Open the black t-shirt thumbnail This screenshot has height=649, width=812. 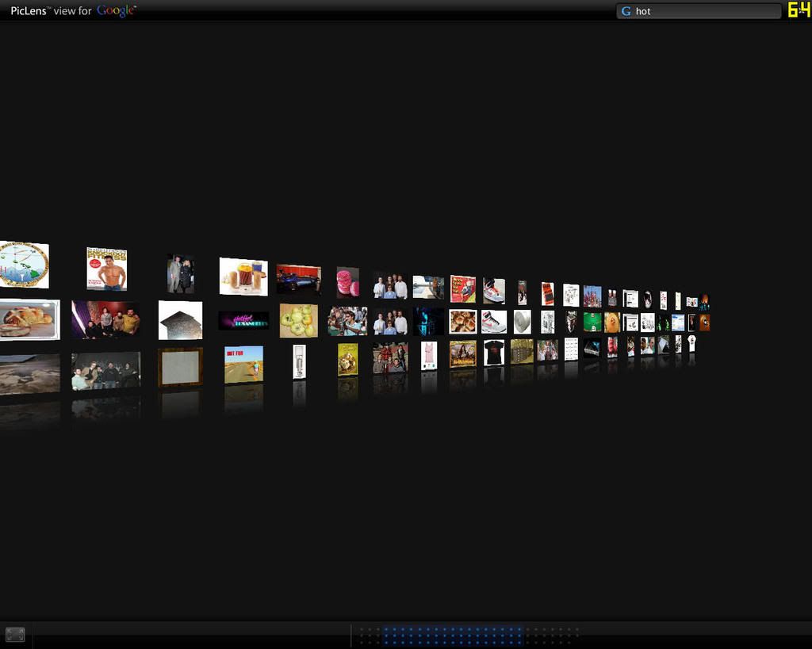(x=494, y=353)
